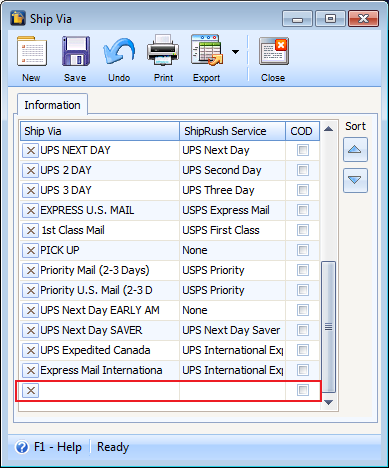
Task: Delete the EXPRESS U.S. MAIL row
Action: coord(31,210)
